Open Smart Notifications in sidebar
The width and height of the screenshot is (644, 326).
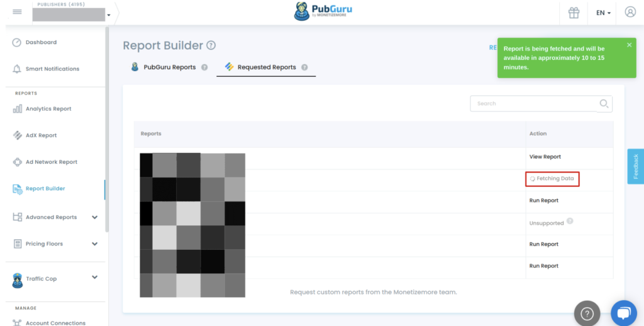tap(52, 69)
